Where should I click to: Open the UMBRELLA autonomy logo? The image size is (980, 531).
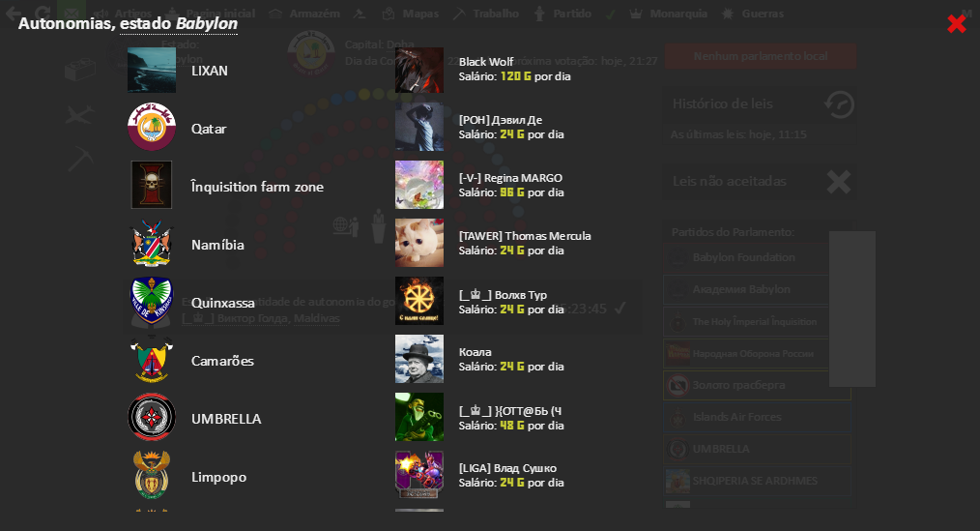151,417
